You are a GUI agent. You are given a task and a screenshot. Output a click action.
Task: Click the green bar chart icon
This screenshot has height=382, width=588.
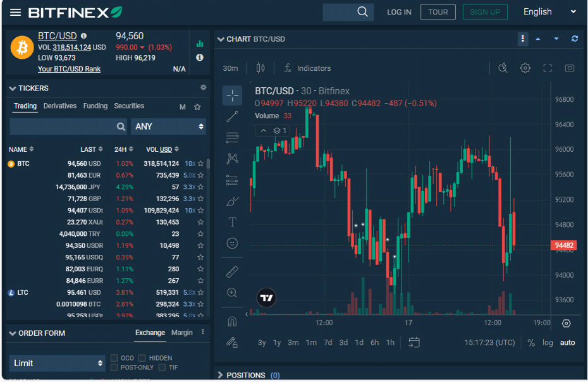click(x=200, y=44)
